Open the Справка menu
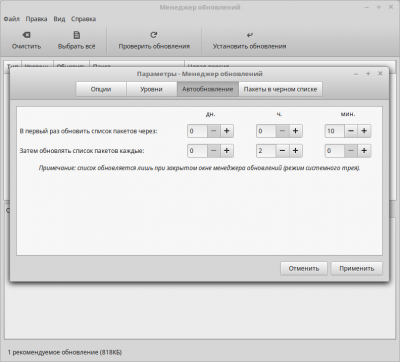Screen dimensions: 400x362 pyautogui.click(x=83, y=19)
